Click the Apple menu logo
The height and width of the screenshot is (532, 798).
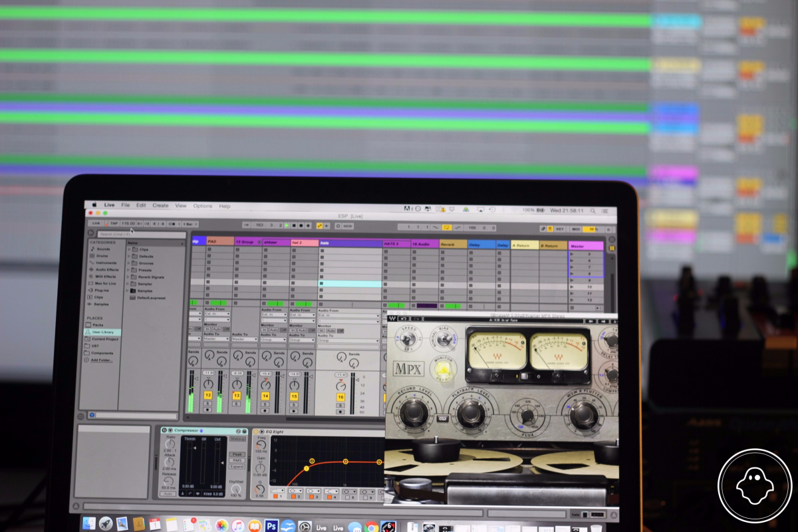pos(94,205)
